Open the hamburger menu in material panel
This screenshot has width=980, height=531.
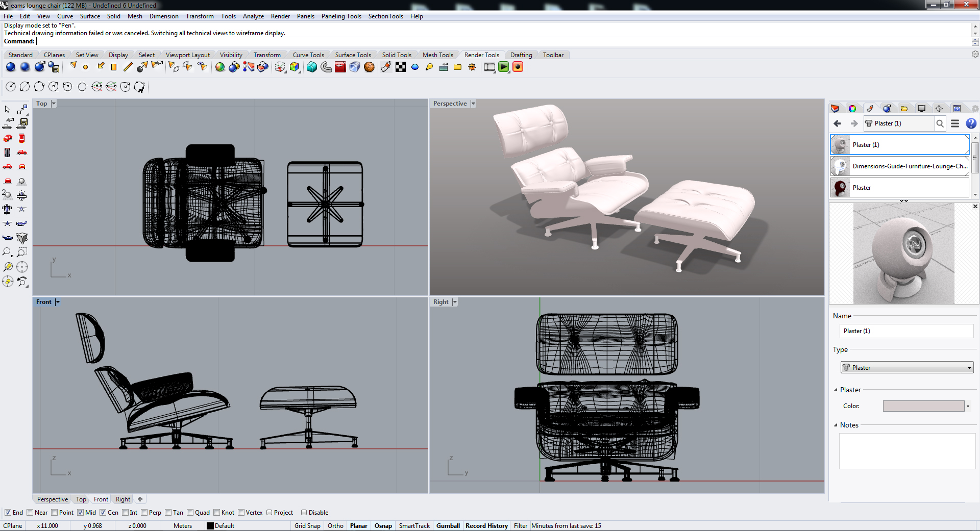(x=955, y=123)
